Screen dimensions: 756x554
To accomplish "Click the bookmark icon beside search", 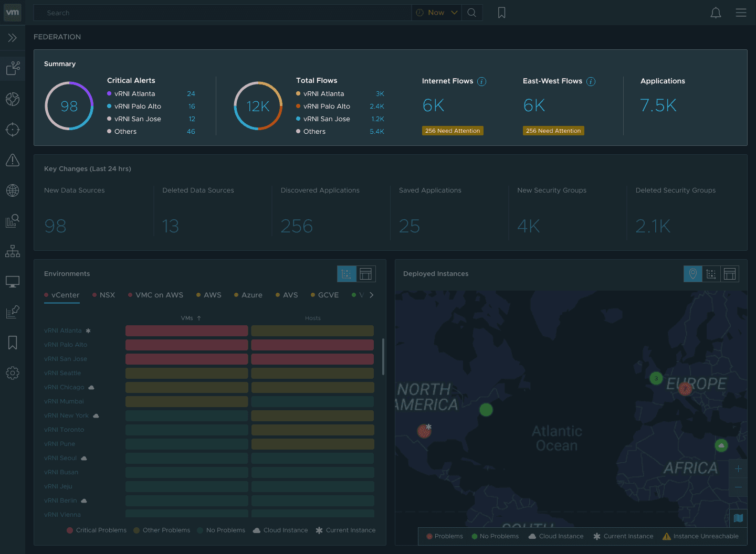I will [x=502, y=13].
